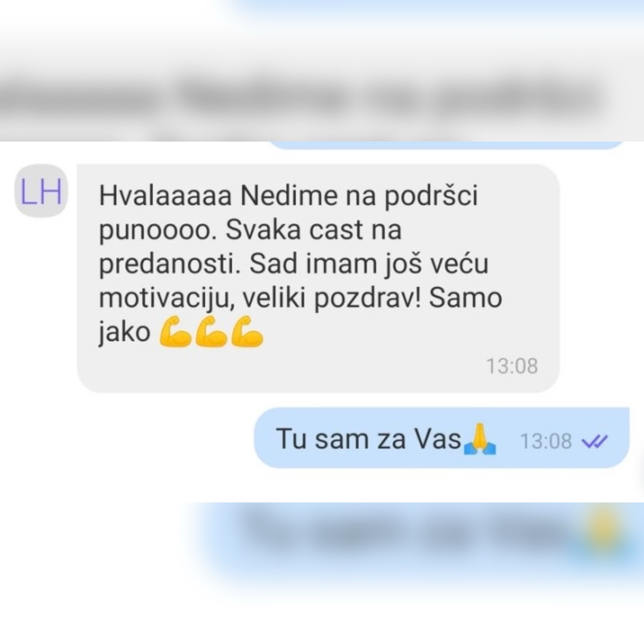Open the LH contact avatar
Viewport: 644px width, 644px height.
[41, 191]
